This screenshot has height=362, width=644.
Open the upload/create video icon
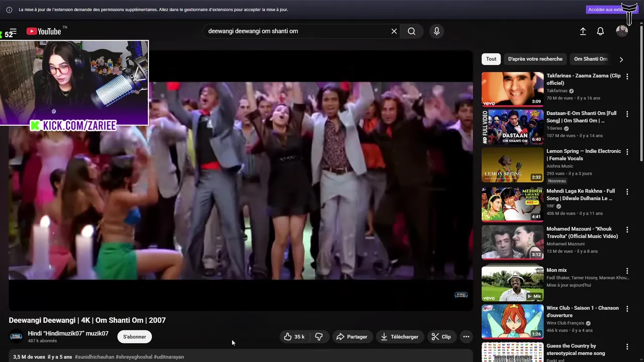(583, 31)
